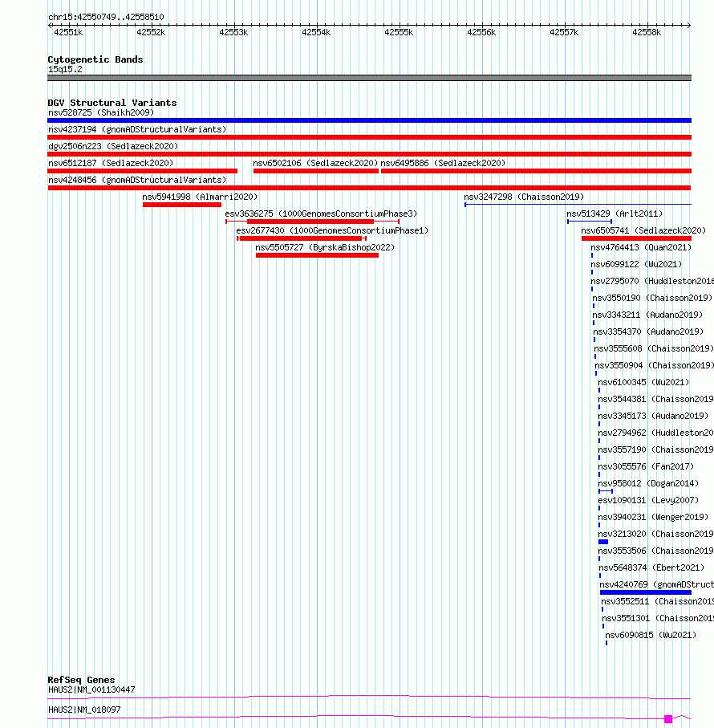The height and width of the screenshot is (728, 714).
Task: Click esv1090131 (Levy2007) label
Action: tap(648, 500)
